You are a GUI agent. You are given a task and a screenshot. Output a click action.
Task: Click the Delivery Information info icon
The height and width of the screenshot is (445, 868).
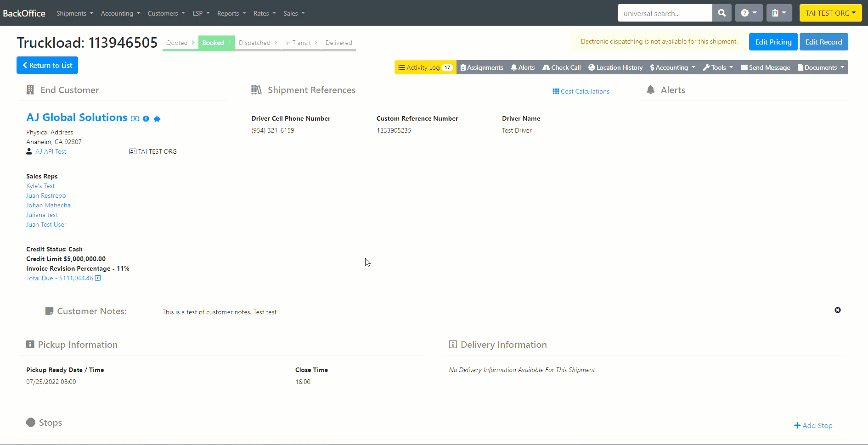click(453, 345)
